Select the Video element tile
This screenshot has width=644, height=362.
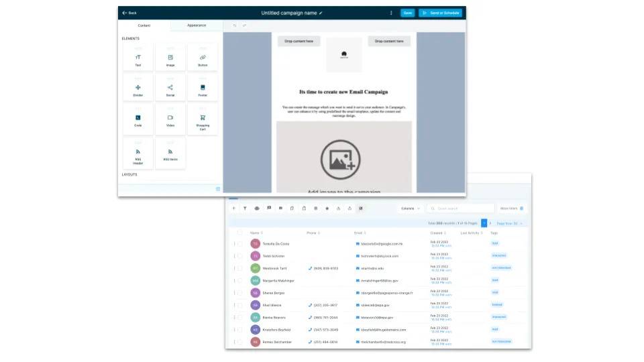[170, 119]
